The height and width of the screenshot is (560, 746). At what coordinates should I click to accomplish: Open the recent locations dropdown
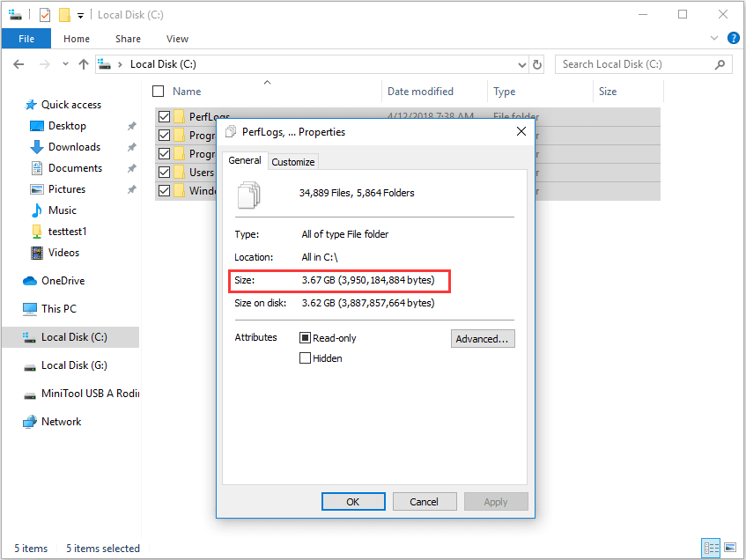click(65, 64)
